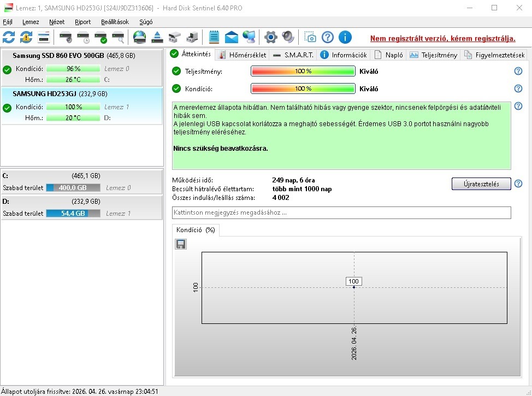532x396 pixels.
Task: Select the Samsung SSD 860 EVO 500GB disk
Action: pos(82,68)
